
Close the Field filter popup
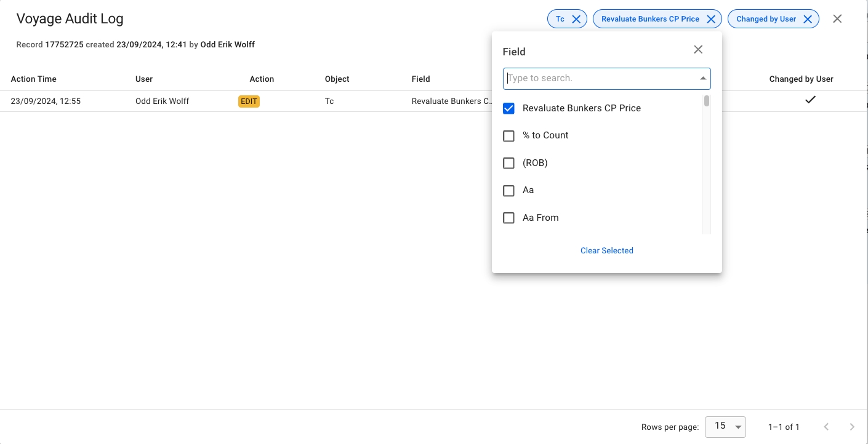[698, 50]
